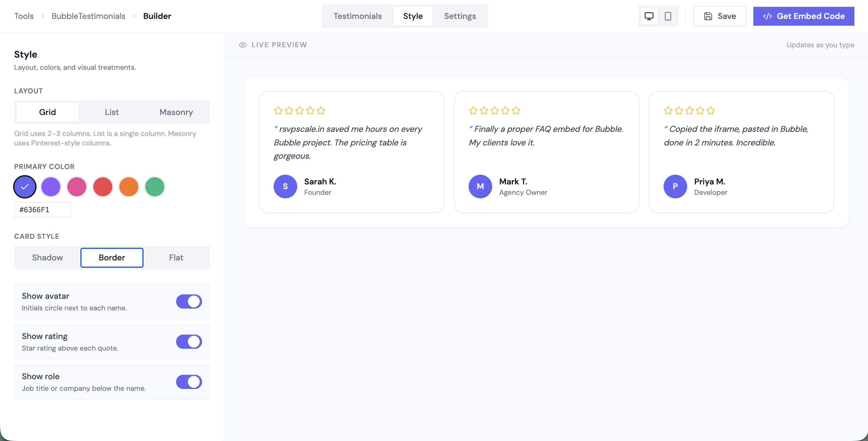Image resolution: width=868 pixels, height=441 pixels.
Task: Click the Mark T. avatar circle
Action: pos(480,187)
